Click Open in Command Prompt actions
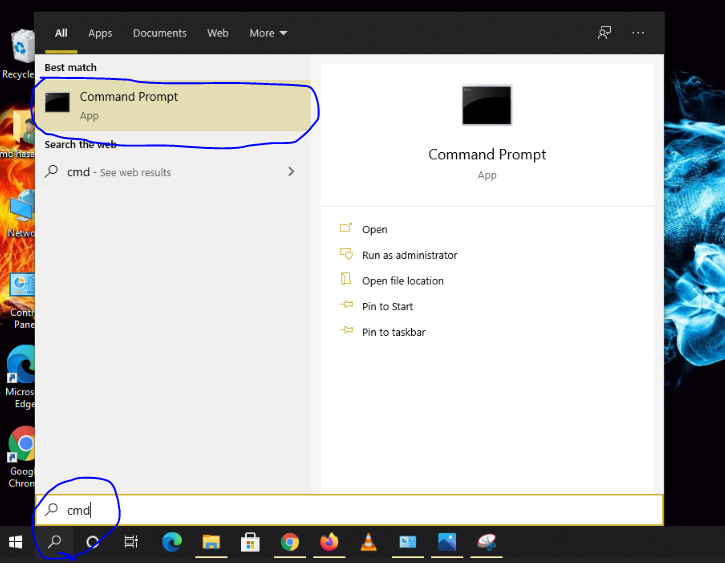The height and width of the screenshot is (581, 725). point(375,229)
